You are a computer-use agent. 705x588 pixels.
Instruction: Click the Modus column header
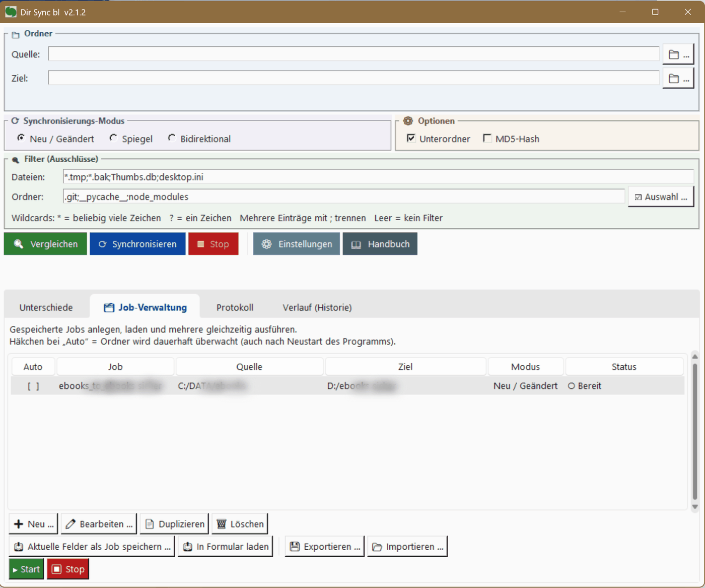click(x=525, y=367)
